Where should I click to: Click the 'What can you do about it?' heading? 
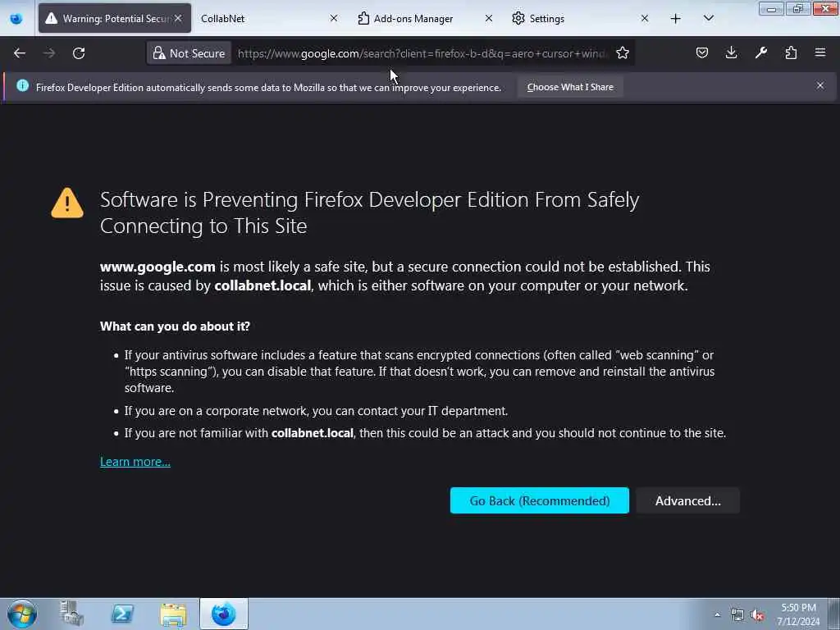click(176, 326)
